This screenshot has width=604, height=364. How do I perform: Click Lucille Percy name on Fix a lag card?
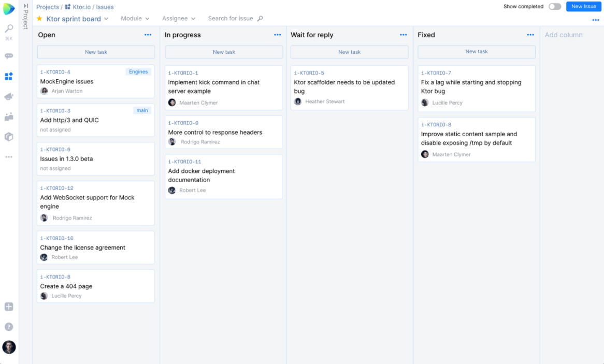447,103
